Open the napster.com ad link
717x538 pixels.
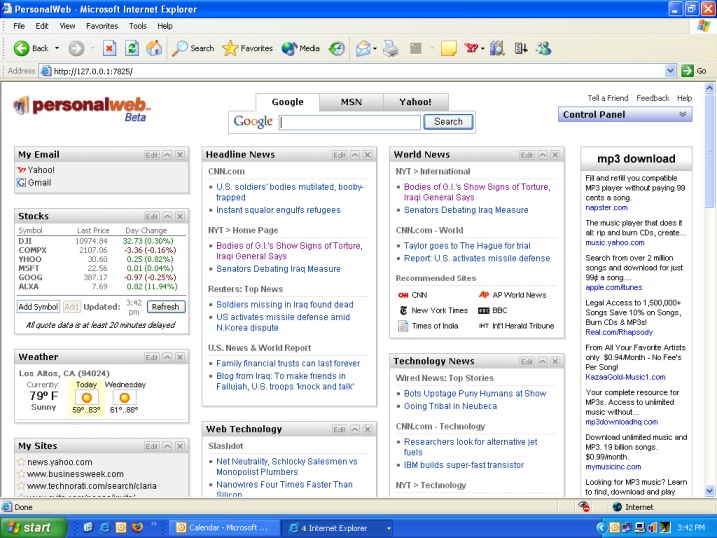[606, 208]
